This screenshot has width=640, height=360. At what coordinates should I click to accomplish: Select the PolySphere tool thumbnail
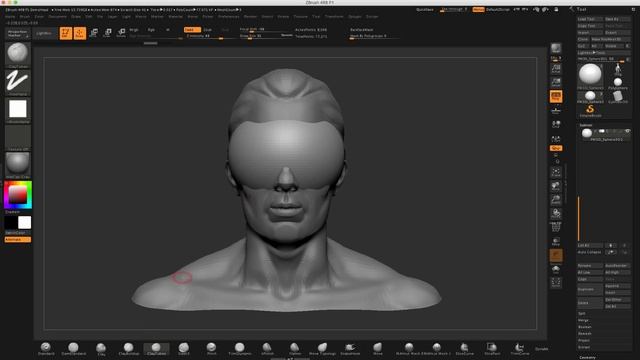[618, 84]
